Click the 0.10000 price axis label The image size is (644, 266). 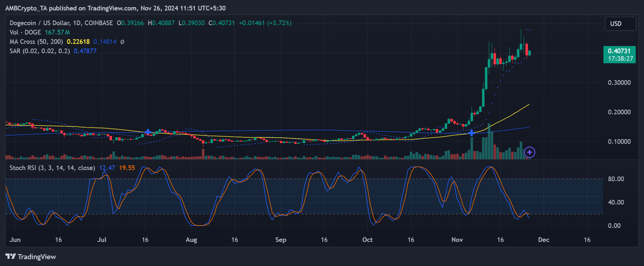point(619,142)
